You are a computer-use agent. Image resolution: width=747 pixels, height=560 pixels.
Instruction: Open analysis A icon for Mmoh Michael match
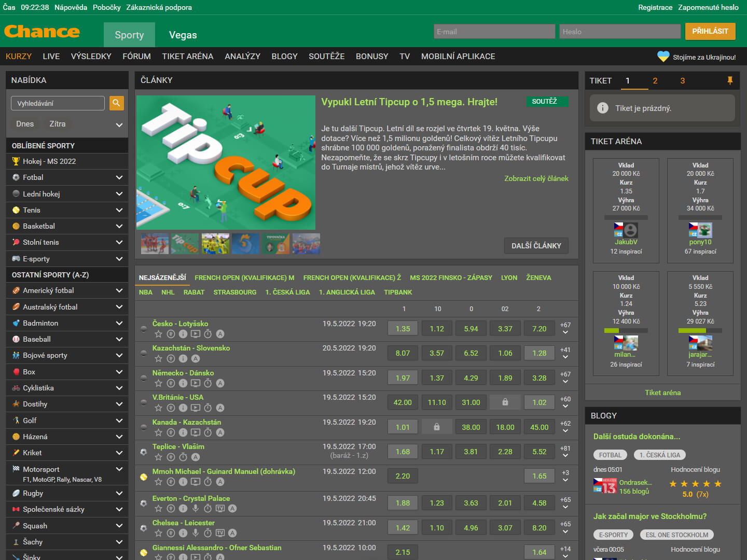point(220,482)
